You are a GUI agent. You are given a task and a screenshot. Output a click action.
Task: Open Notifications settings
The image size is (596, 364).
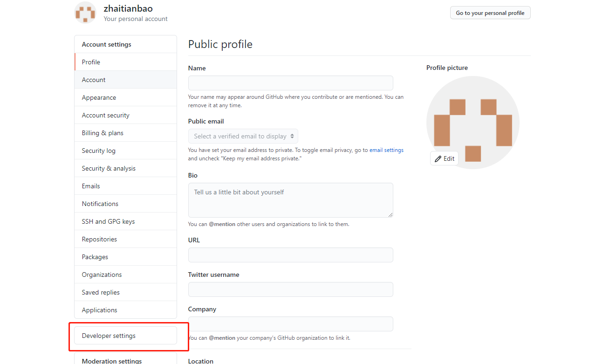click(100, 203)
